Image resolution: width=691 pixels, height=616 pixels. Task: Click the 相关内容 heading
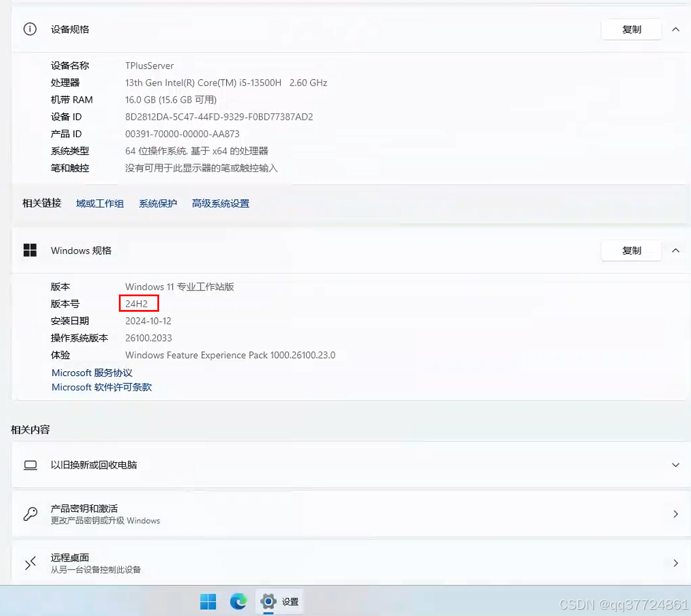tap(30, 429)
